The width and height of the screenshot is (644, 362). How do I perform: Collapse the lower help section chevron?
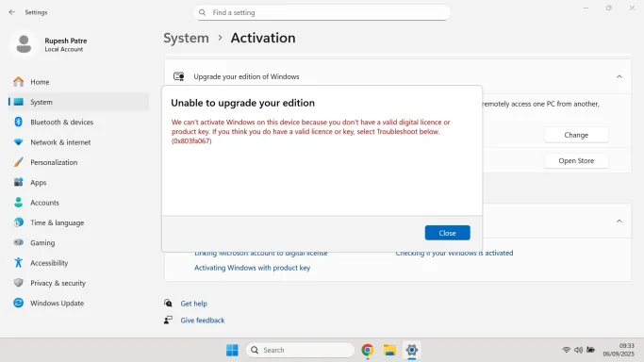pyautogui.click(x=619, y=222)
